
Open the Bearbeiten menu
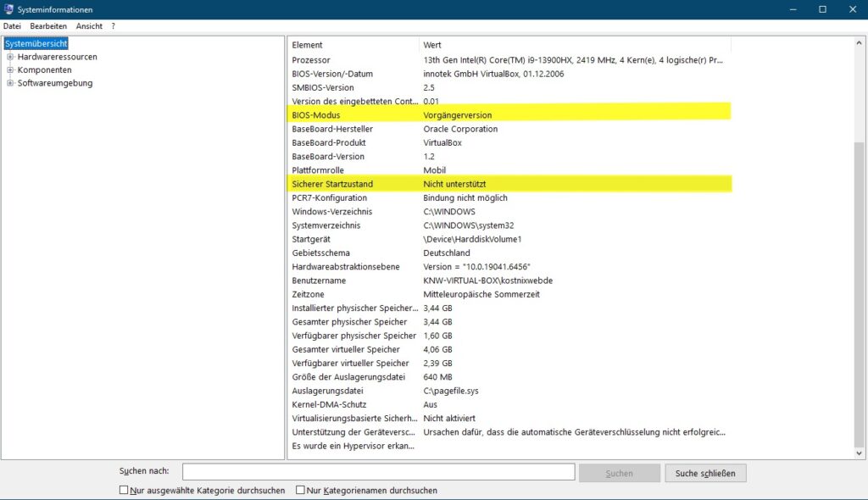point(48,26)
